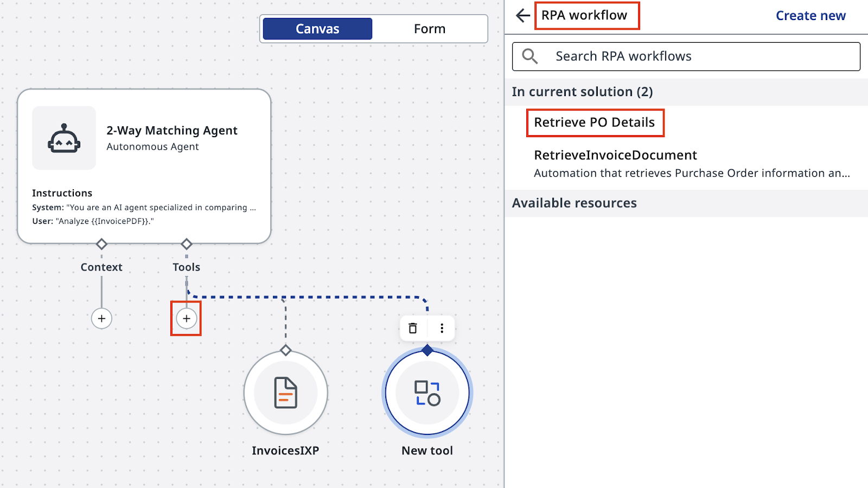Click the System instruction line
Screen dimensions: 868x488
pyautogui.click(x=144, y=208)
